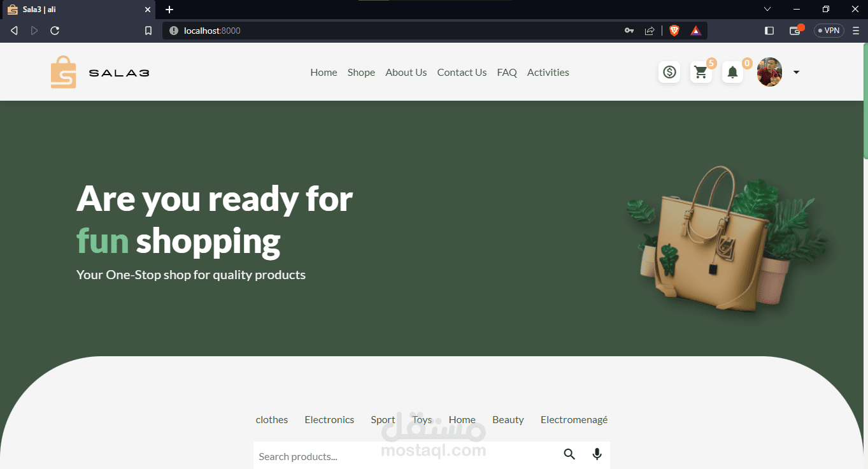Select the Sport category
Screen dimensions: 868x469
383,419
